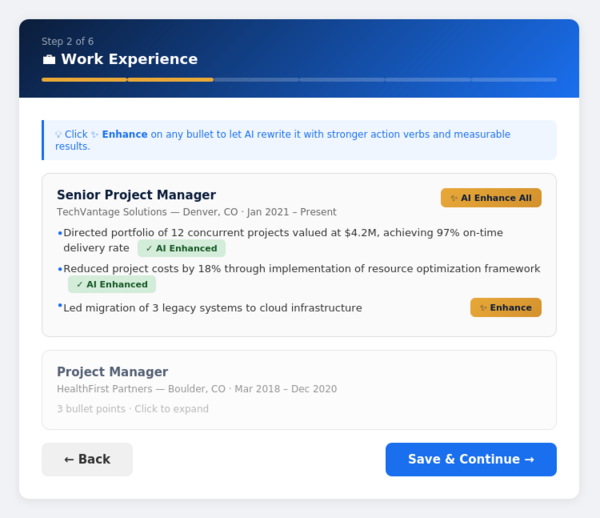Enhance the legacy systems migration bullet
Viewport: 600px width, 518px height.
pos(505,308)
